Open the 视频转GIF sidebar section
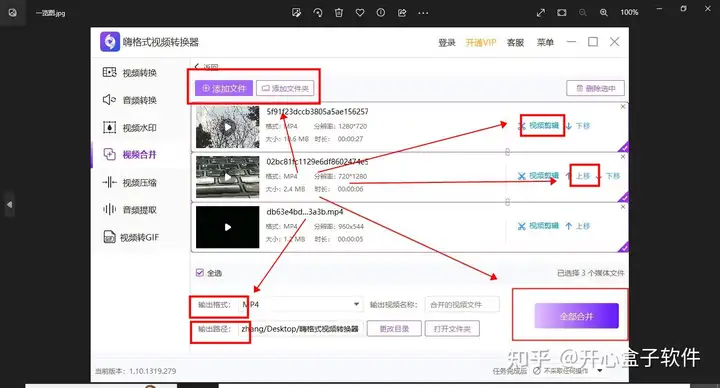This screenshot has height=388, width=720. [130, 237]
